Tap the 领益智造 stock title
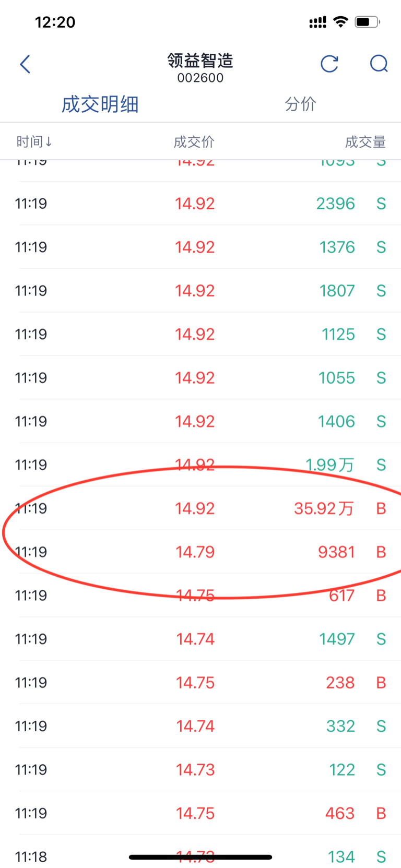Image resolution: width=401 pixels, height=868 pixels. 200,61
